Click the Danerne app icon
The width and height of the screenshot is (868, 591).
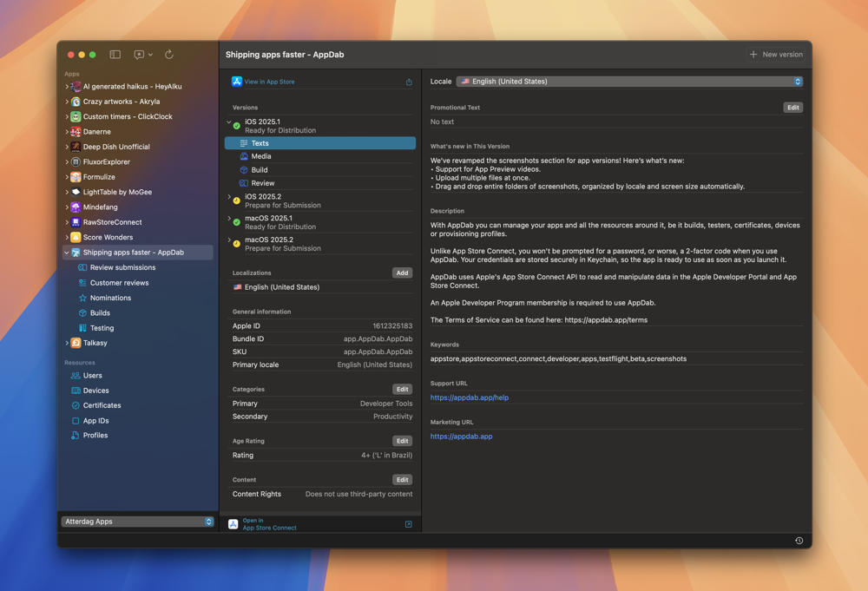pos(76,132)
